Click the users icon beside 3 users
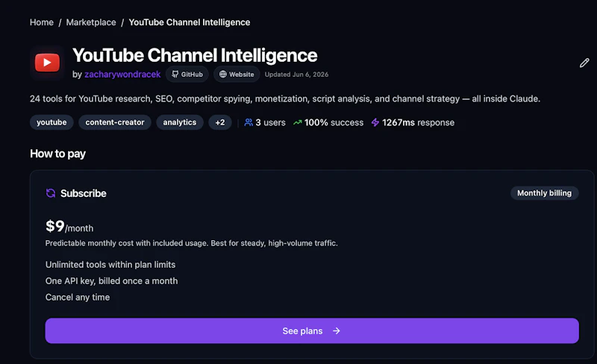 pos(249,122)
